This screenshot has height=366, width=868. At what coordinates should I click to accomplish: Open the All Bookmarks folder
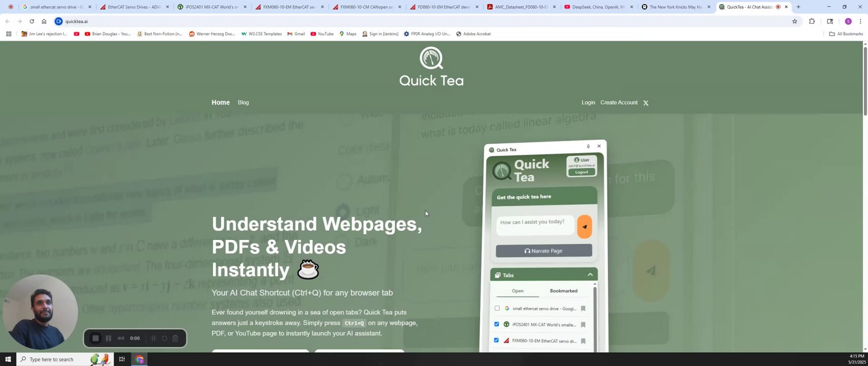[846, 34]
